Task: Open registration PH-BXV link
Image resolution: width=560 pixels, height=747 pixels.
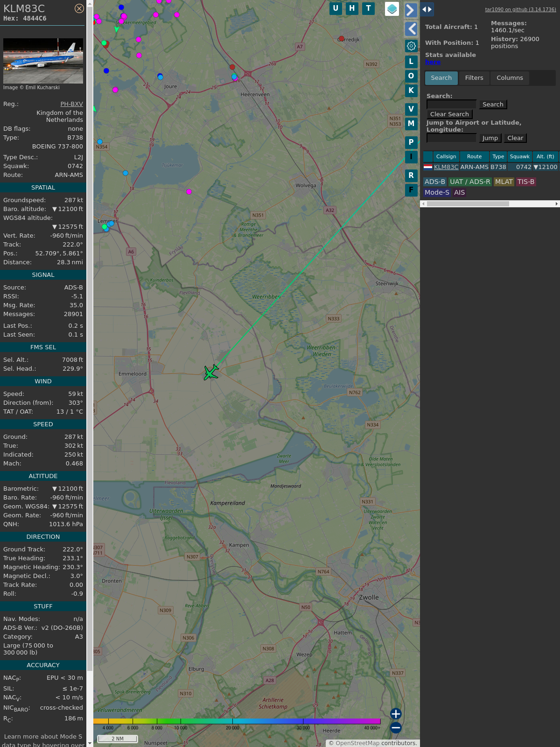Action: [71, 104]
